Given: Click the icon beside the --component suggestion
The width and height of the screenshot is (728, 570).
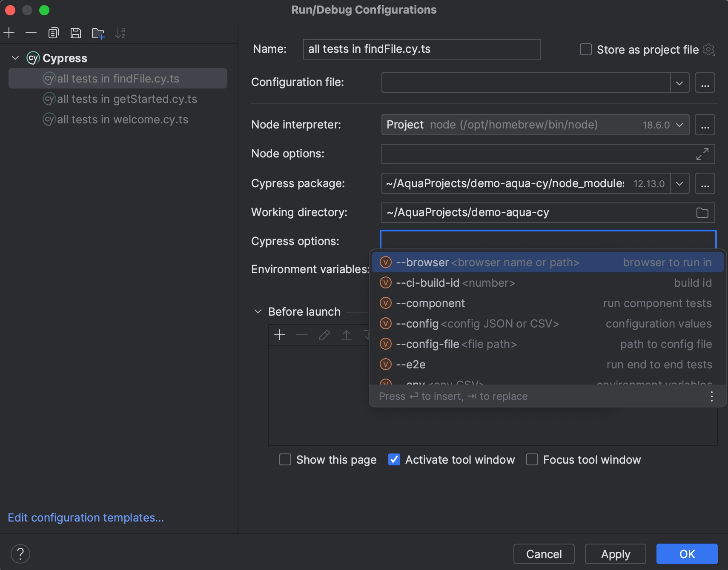Looking at the screenshot, I should tap(386, 303).
